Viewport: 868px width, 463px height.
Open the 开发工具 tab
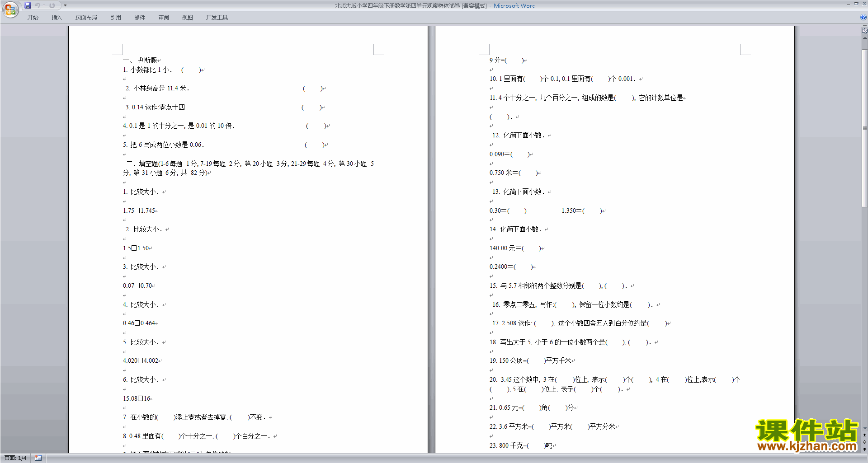[217, 18]
